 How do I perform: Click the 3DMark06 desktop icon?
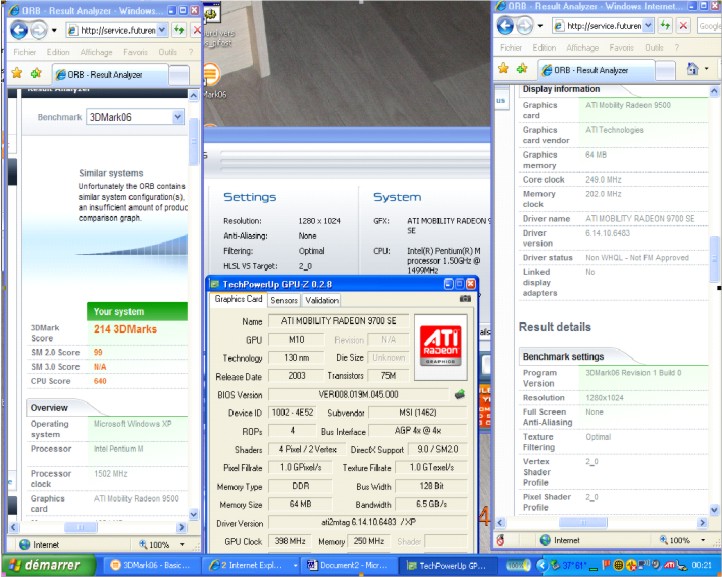tap(211, 74)
